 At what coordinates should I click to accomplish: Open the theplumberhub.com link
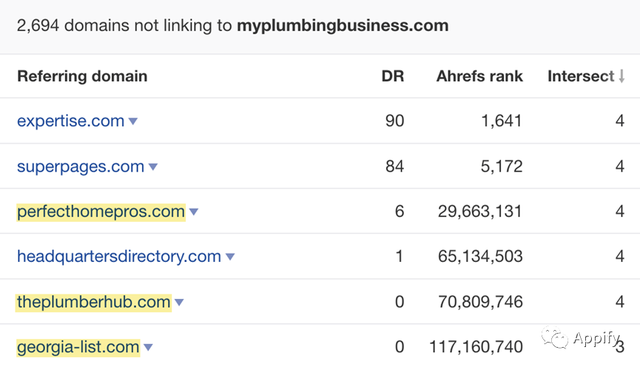pyautogui.click(x=93, y=302)
